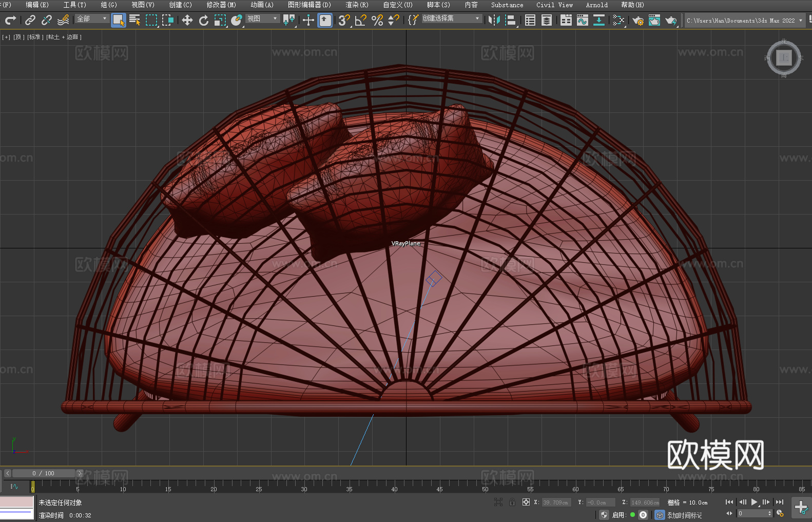This screenshot has width=812, height=522.
Task: Toggle Percent Snap
Action: pos(377,20)
